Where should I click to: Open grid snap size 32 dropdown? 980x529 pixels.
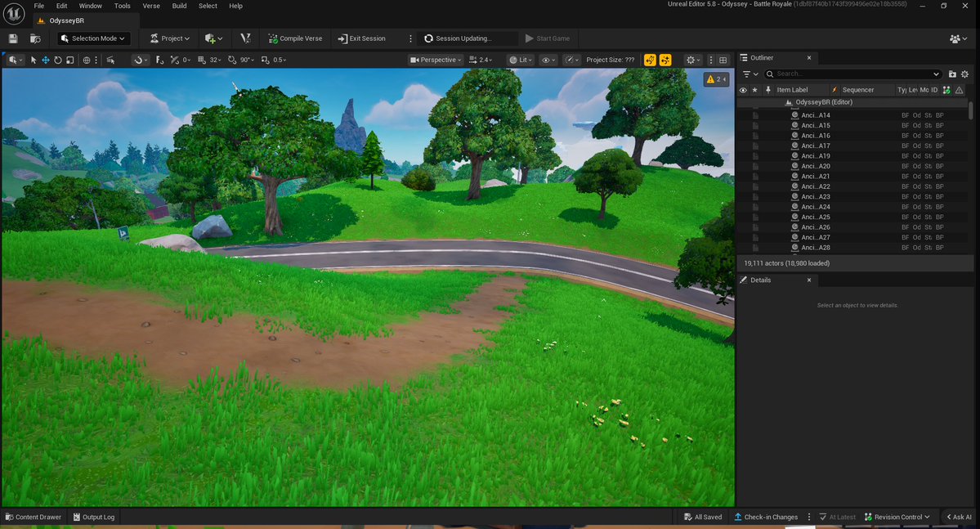(x=215, y=60)
